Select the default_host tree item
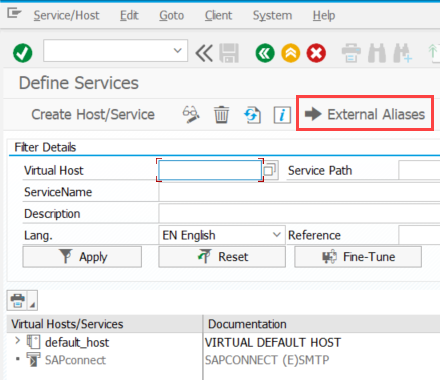The width and height of the screenshot is (440, 380). [77, 342]
